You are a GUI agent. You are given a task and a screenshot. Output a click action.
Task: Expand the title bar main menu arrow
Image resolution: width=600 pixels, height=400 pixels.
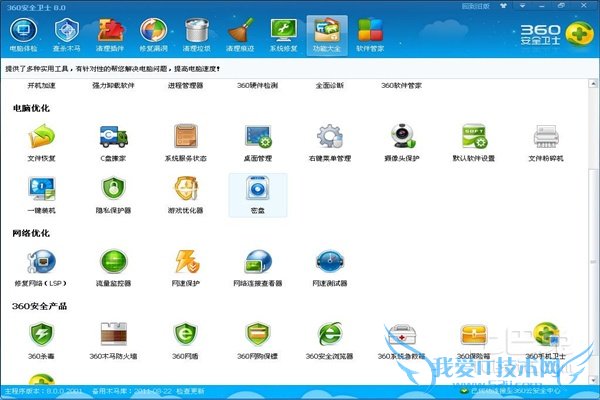(x=522, y=6)
